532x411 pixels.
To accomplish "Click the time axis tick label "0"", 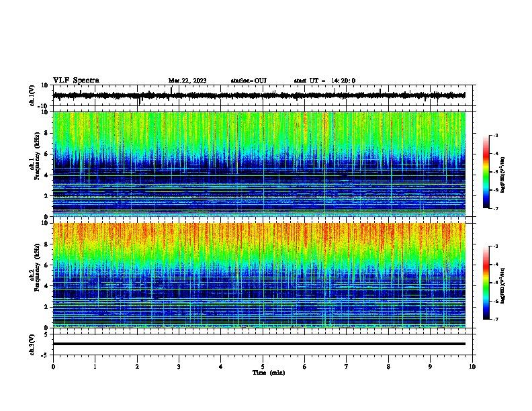I will (x=53, y=367).
